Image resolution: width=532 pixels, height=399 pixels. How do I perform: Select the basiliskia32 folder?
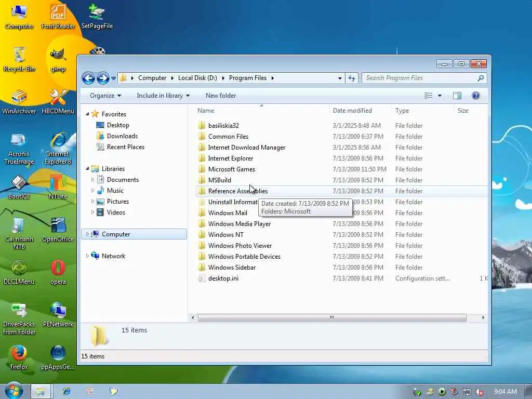(x=223, y=126)
